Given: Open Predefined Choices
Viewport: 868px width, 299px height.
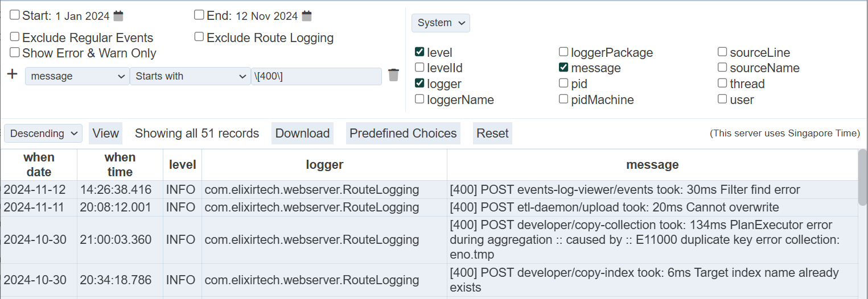Looking at the screenshot, I should (403, 134).
